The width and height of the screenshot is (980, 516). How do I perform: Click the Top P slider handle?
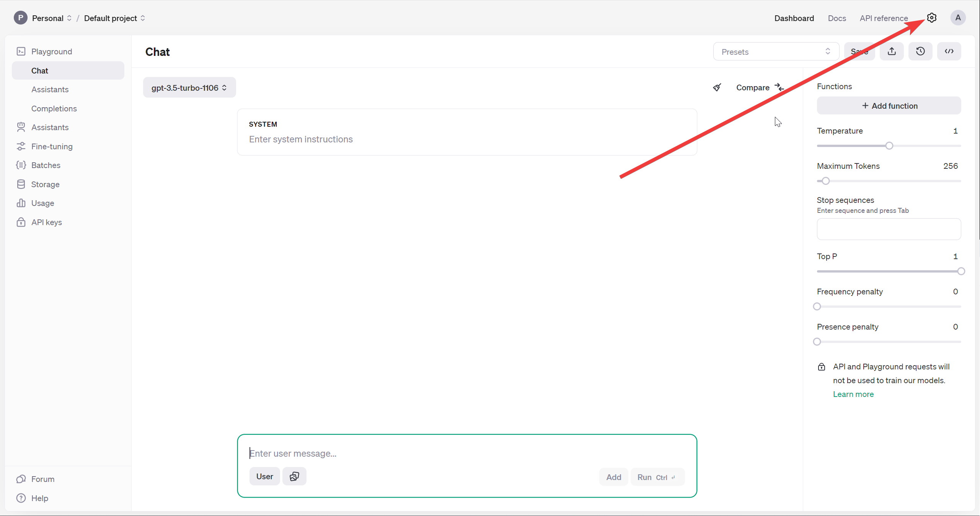click(961, 271)
